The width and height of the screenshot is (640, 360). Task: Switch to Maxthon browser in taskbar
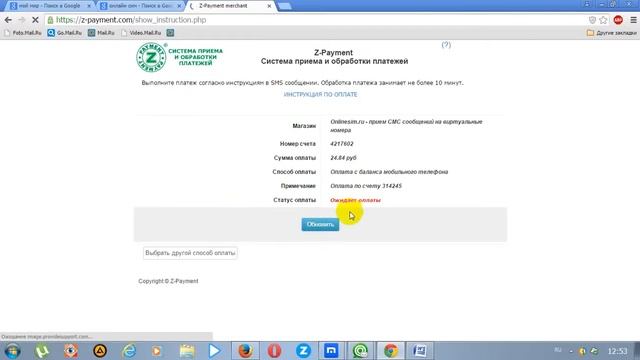(x=331, y=351)
